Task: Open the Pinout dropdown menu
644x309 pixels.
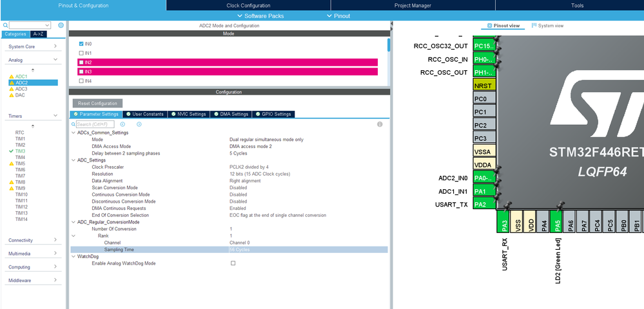Action: [x=338, y=16]
